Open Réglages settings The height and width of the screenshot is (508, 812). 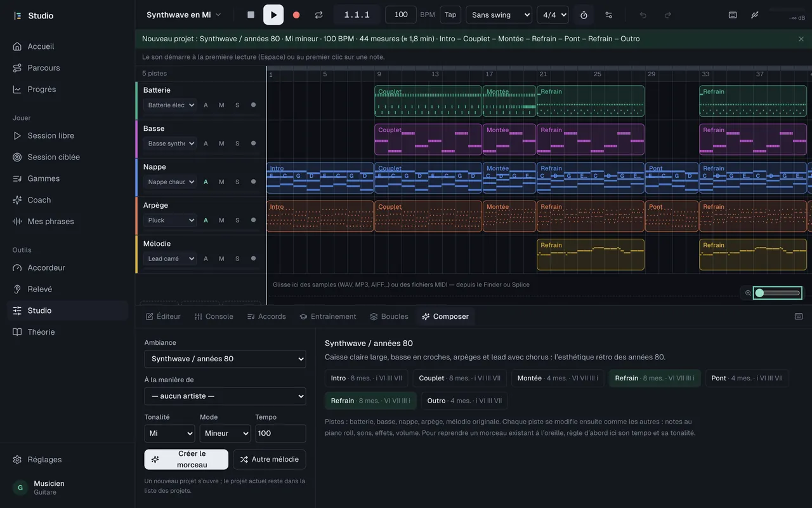67,460
